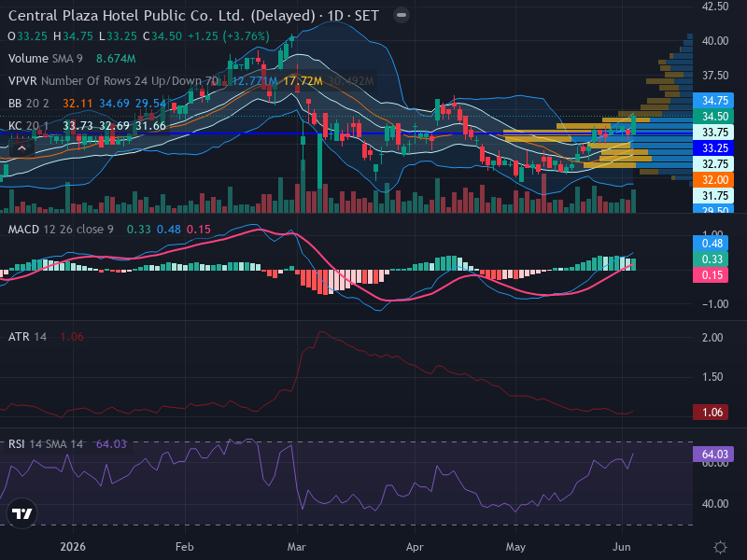This screenshot has width=747, height=560.
Task: Click the 32.75 price label
Action: pyautogui.click(x=713, y=164)
